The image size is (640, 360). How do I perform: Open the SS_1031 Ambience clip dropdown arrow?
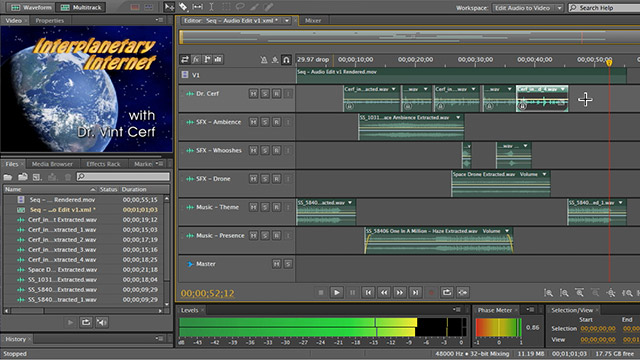[458, 118]
